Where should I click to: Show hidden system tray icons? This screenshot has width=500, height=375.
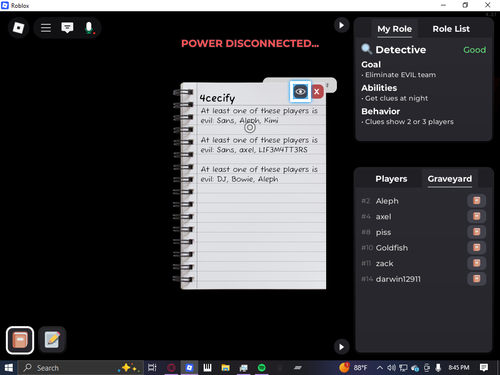tap(379, 368)
